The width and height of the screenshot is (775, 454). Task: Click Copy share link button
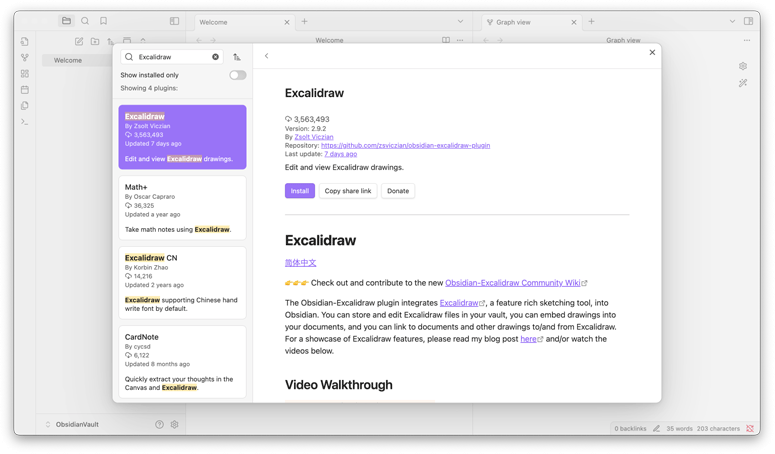[x=348, y=191]
